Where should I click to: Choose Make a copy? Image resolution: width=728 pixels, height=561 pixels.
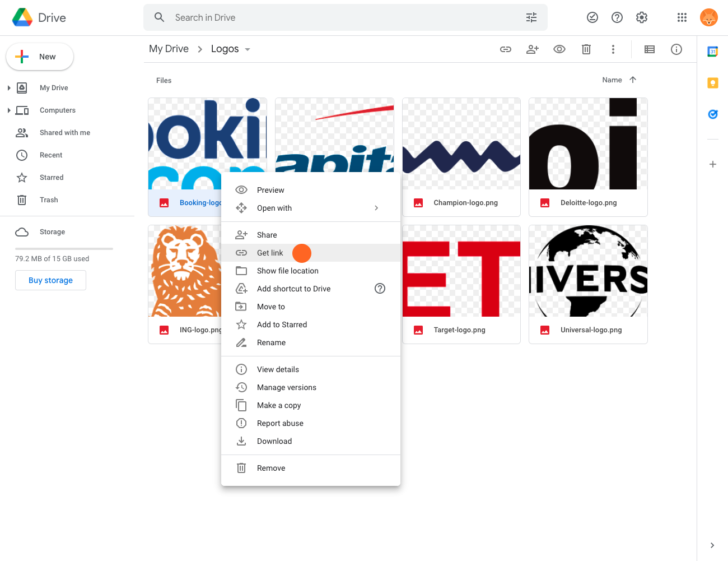coord(311,405)
